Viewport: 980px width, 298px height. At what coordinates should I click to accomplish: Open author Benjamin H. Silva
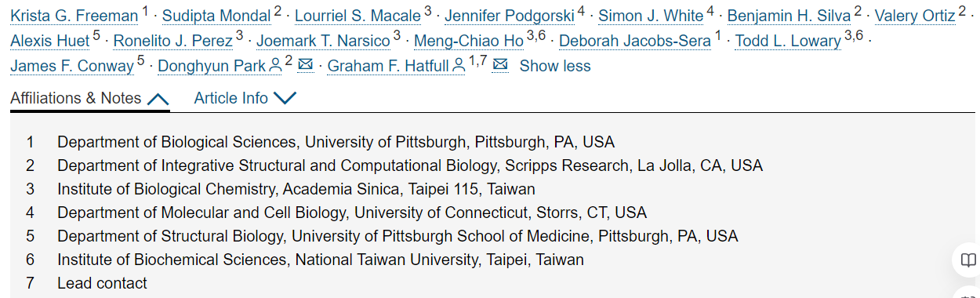pyautogui.click(x=789, y=16)
